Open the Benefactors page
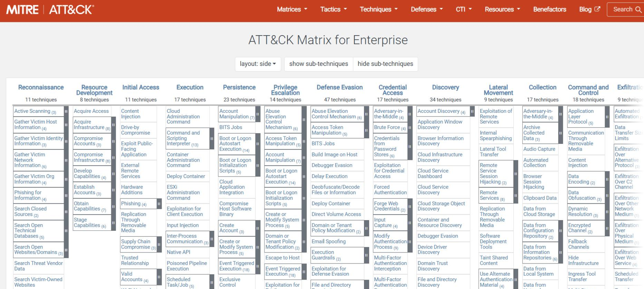Screen dimensions: 644x289 point(550,9)
